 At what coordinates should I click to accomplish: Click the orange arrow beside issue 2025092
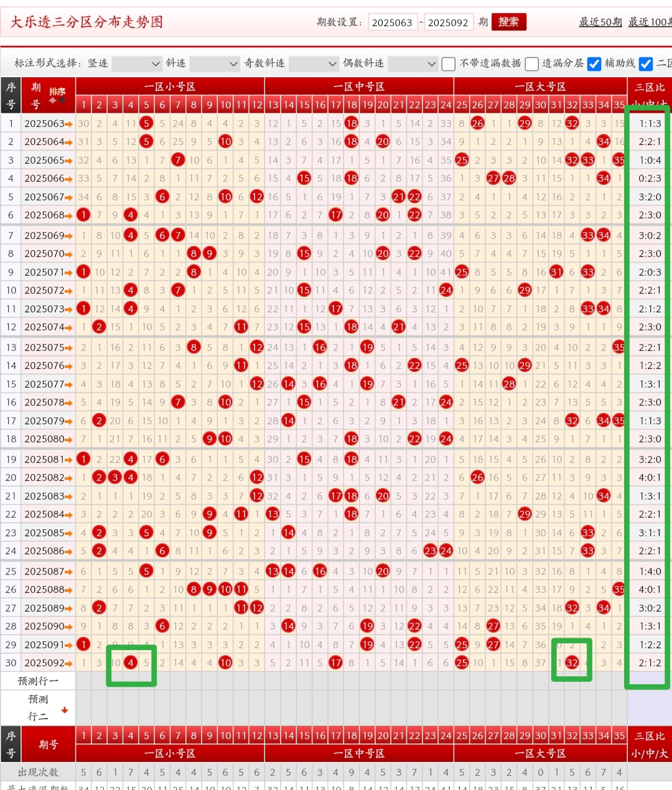[68, 664]
